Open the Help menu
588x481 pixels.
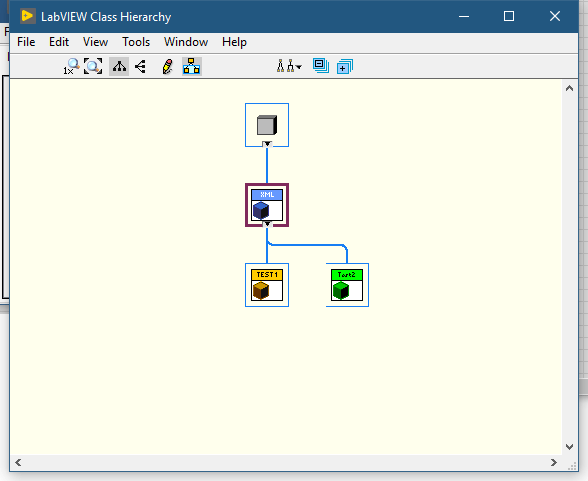click(x=234, y=42)
